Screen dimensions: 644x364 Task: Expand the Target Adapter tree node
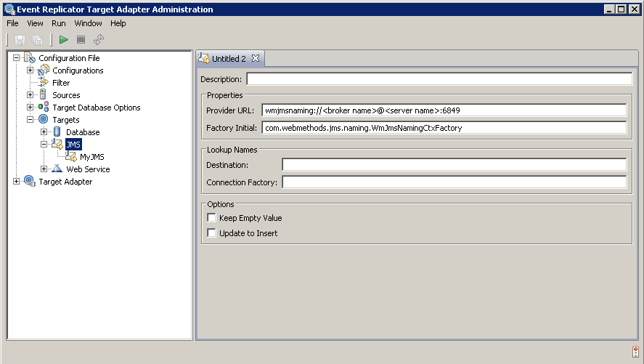(x=17, y=182)
